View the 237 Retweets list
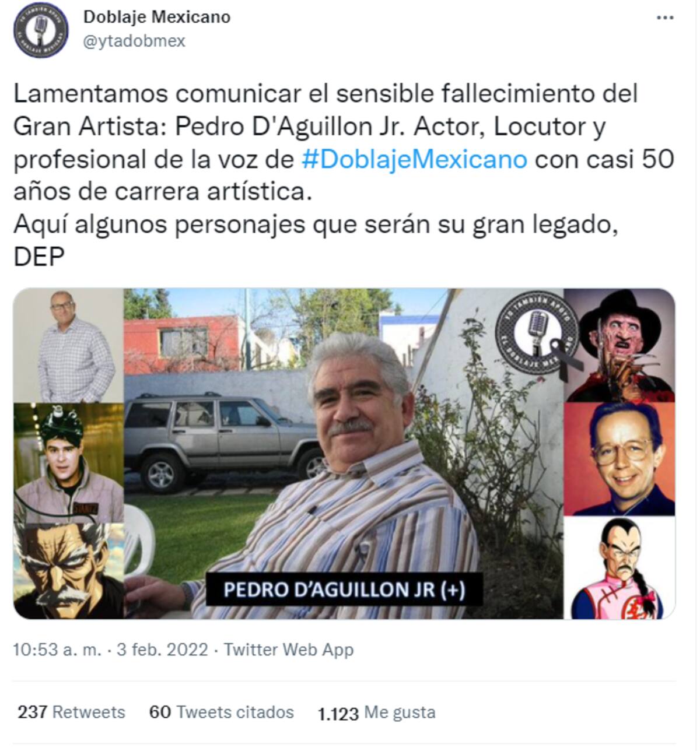The height and width of the screenshot is (751, 700). 71,713
